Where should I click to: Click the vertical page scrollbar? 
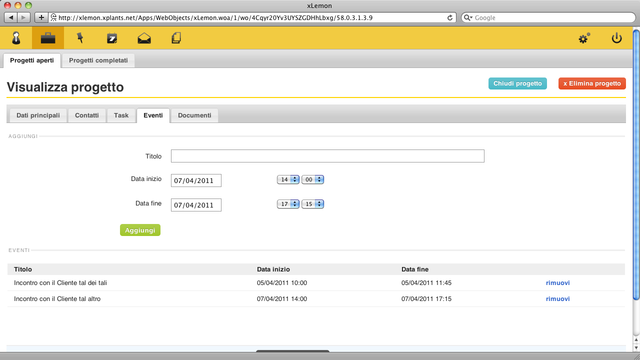(x=636, y=165)
